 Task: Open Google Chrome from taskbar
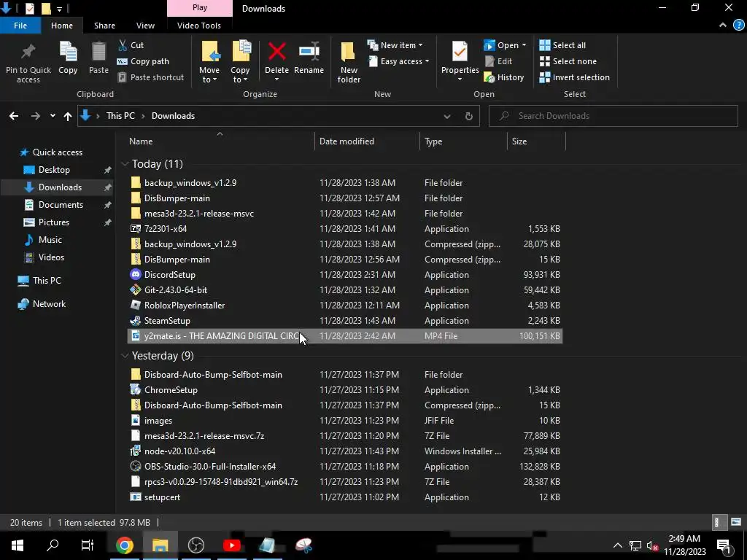124,545
